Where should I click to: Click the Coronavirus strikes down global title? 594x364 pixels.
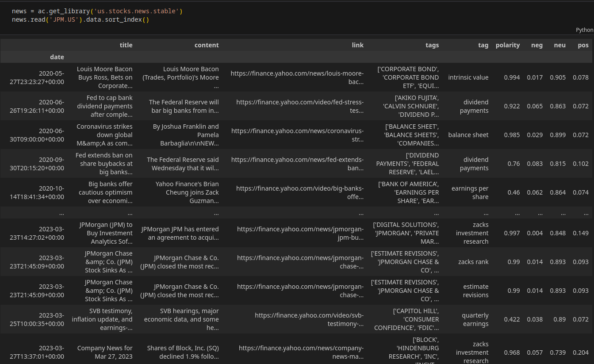(x=104, y=135)
